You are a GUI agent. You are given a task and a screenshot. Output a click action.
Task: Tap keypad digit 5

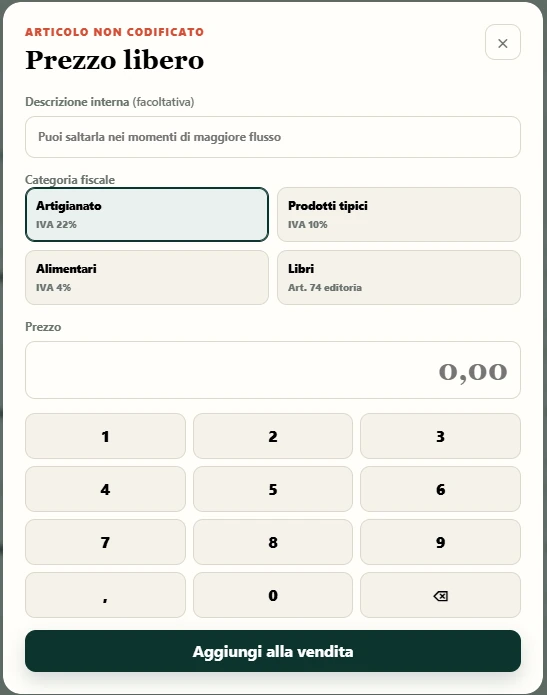pyautogui.click(x=273, y=489)
